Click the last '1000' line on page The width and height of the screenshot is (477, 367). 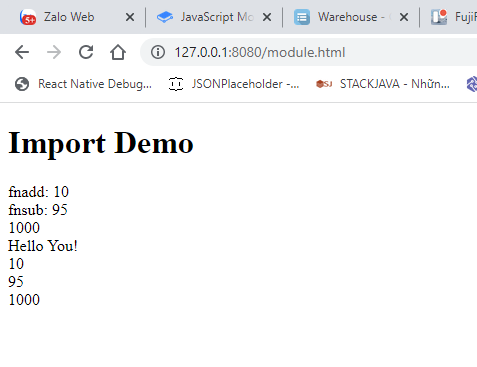point(24,300)
